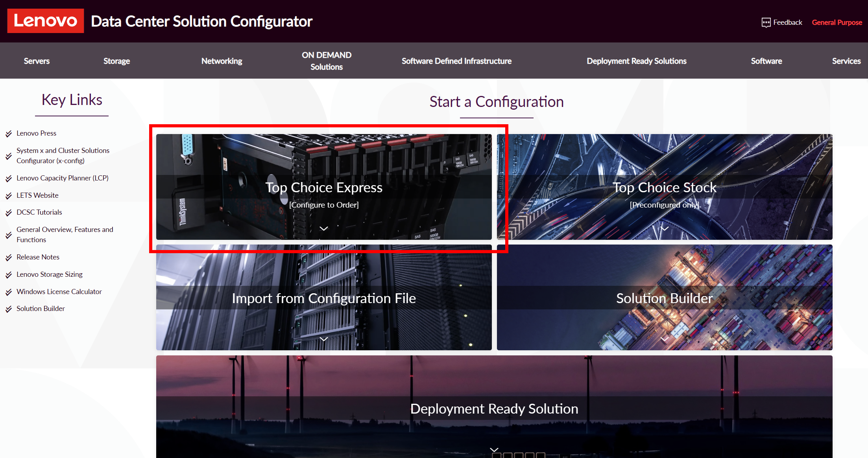Click the Lenovo logo

pos(46,21)
